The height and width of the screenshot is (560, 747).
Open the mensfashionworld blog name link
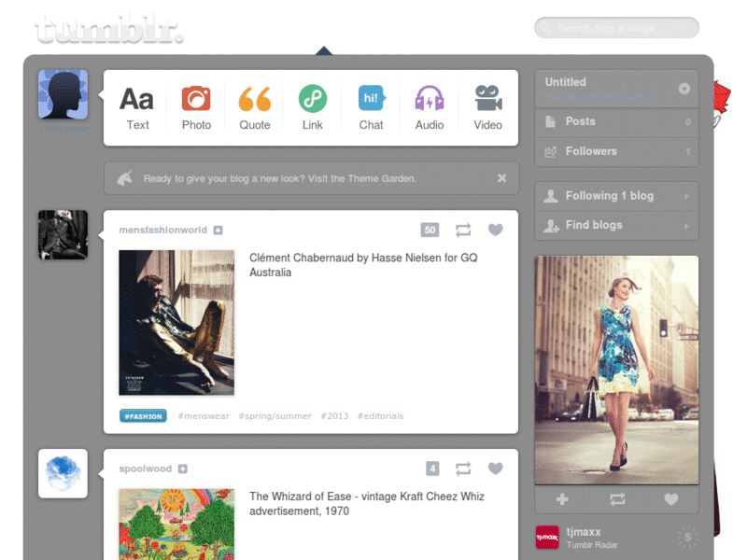coord(162,230)
